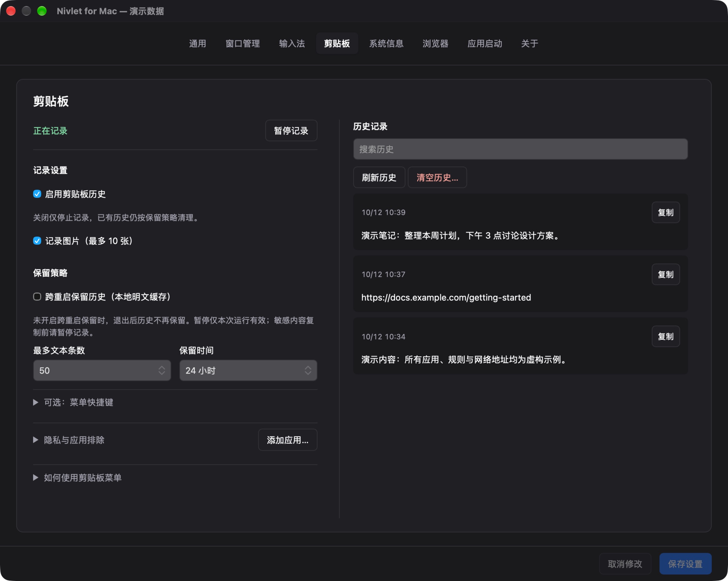Switch to the 浏览器 tab
Viewport: 728px width, 581px height.
(x=435, y=43)
